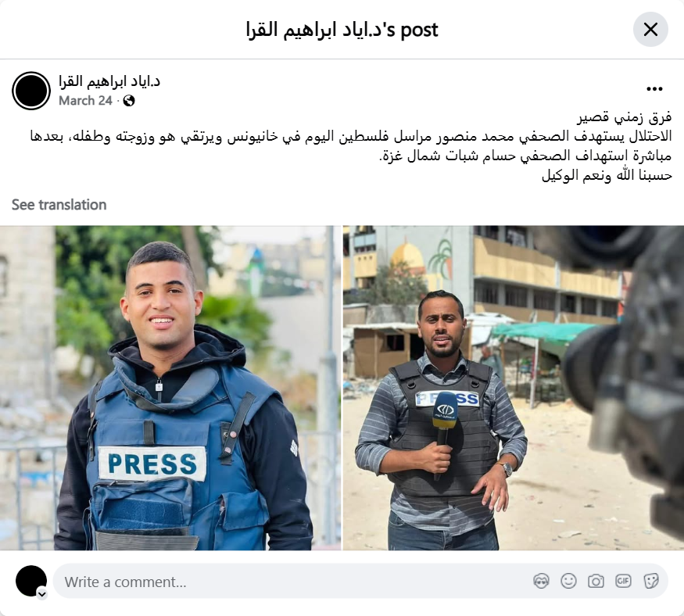
Task: Click the PRESS label in the left photo
Action: point(152,464)
